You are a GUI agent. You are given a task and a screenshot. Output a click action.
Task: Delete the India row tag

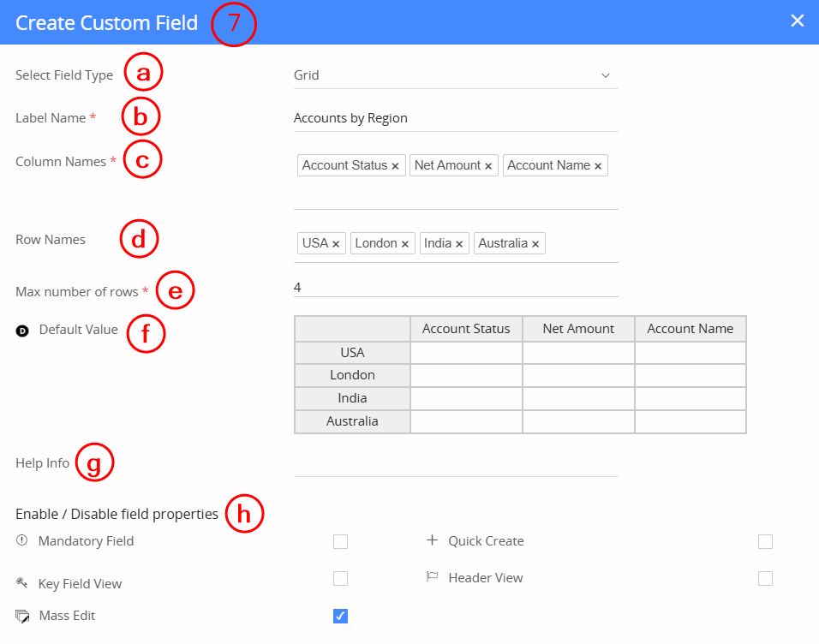coord(459,244)
